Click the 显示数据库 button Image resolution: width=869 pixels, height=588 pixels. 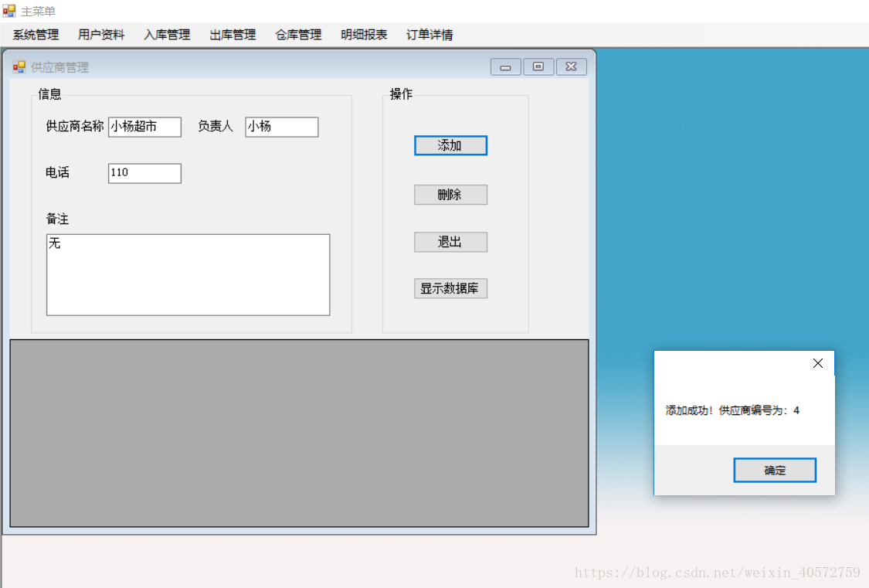point(450,288)
